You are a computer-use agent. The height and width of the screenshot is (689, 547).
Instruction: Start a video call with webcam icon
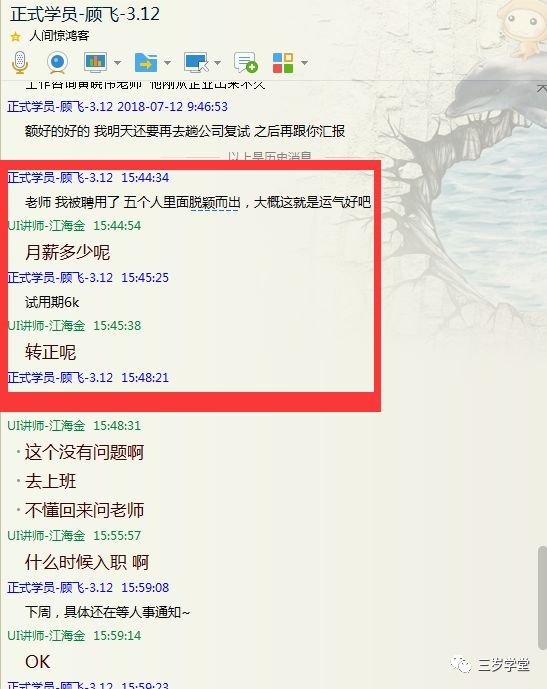pyautogui.click(x=58, y=62)
